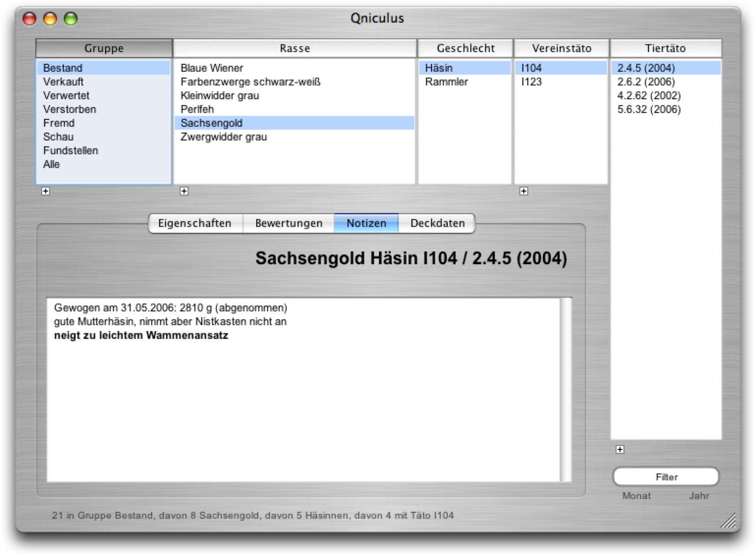Click the status bar summary text
Viewport: 756px width, 556px height.
pos(253,515)
